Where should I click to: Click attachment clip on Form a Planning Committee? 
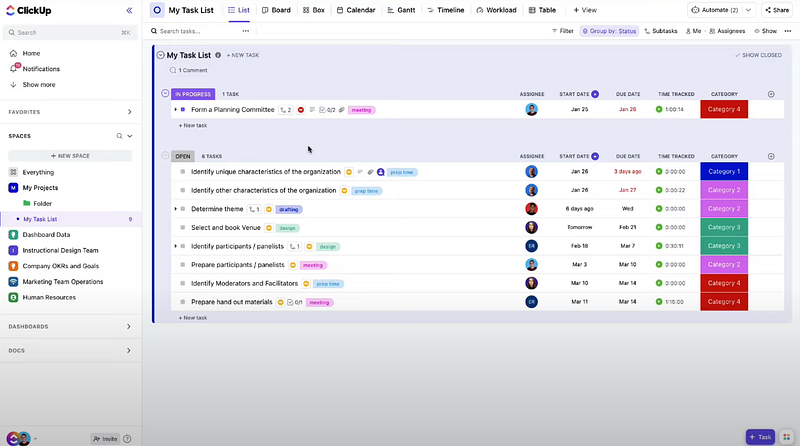pyautogui.click(x=341, y=110)
